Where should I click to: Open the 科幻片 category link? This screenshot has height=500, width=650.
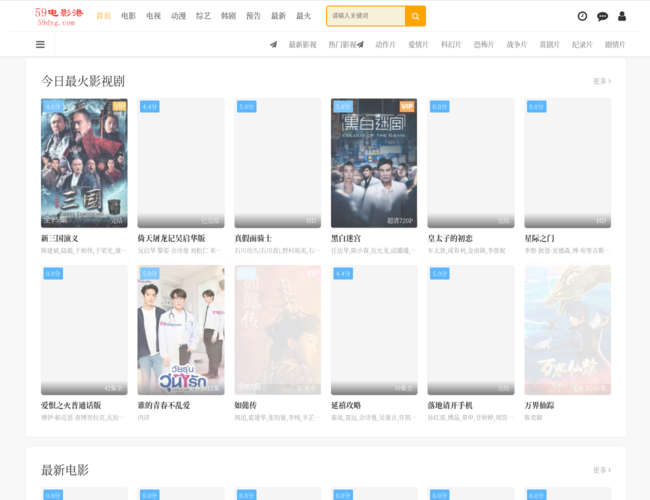coord(451,44)
